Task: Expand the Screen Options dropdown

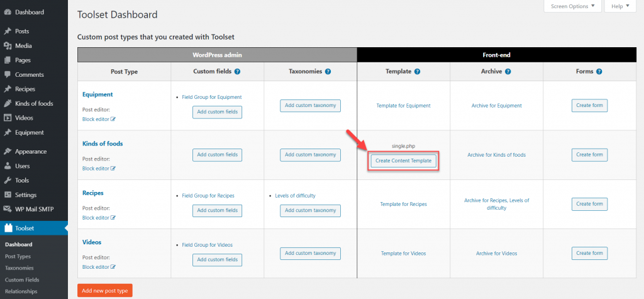Action: pos(572,6)
